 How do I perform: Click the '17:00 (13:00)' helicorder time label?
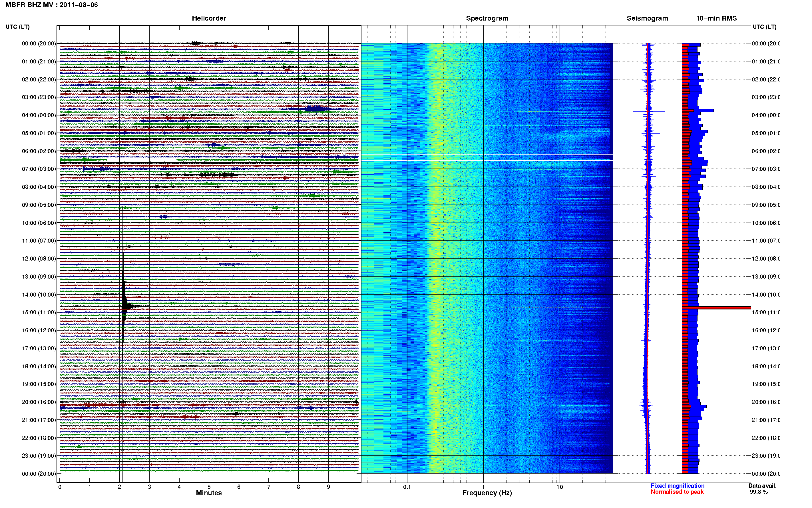[39, 348]
